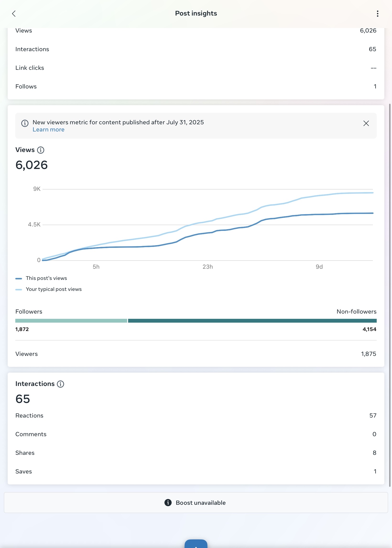
Task: Tap the Boost unavailable button
Action: (196, 503)
